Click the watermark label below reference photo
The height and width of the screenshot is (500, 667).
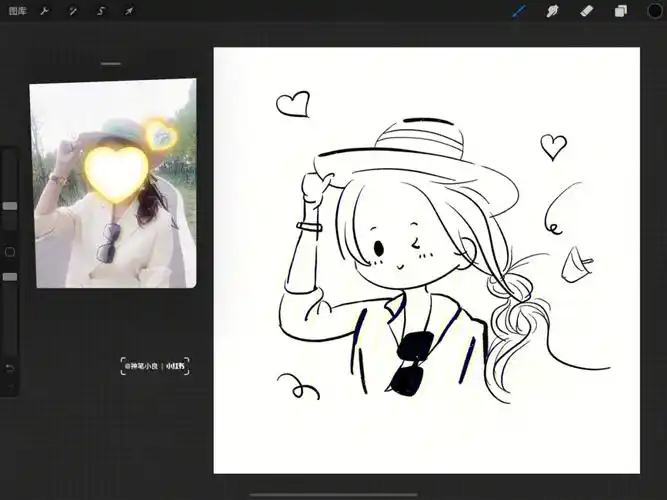[x=155, y=366]
